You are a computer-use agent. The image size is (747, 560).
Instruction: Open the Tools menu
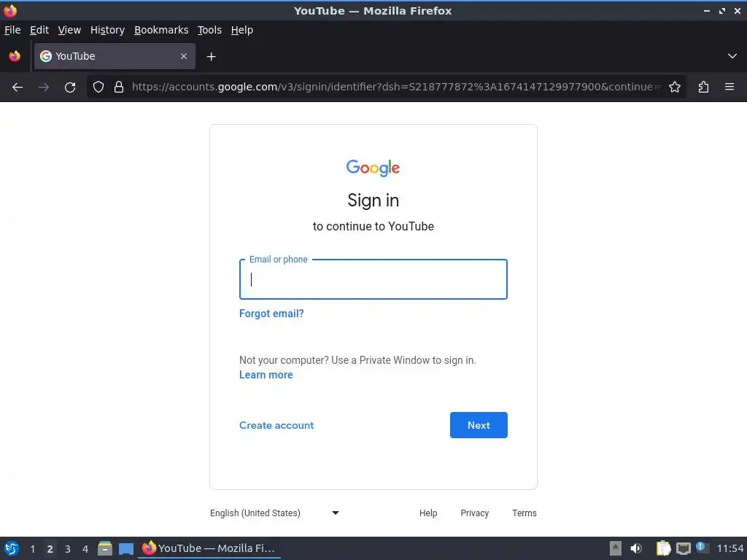(x=209, y=30)
